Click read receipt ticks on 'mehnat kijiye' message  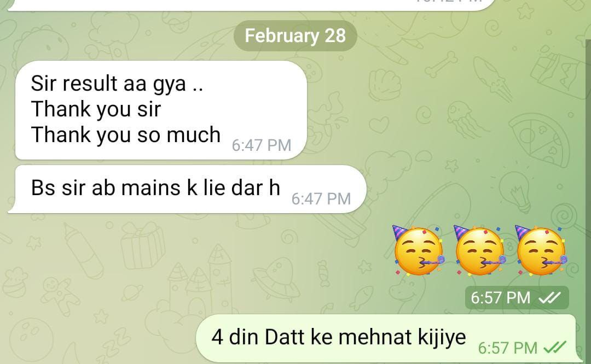(x=555, y=348)
